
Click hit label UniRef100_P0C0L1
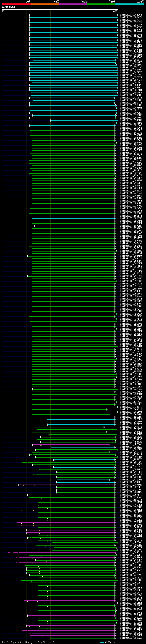click(131, 520)
